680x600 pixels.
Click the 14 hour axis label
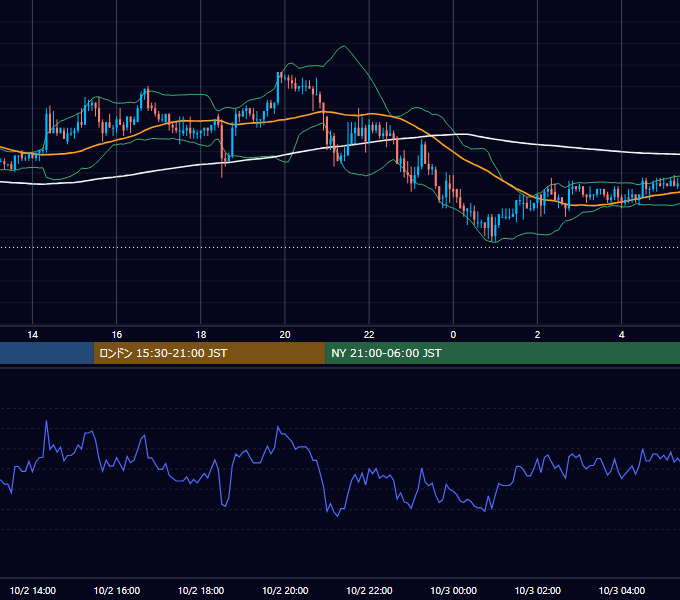pos(33,335)
